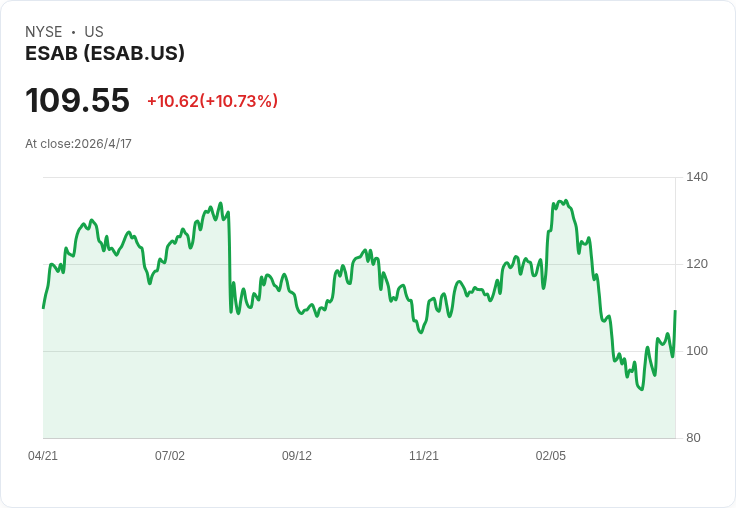The height and width of the screenshot is (508, 736).
Task: Click the +10.62(+10.73%) price change
Action: 213,101
